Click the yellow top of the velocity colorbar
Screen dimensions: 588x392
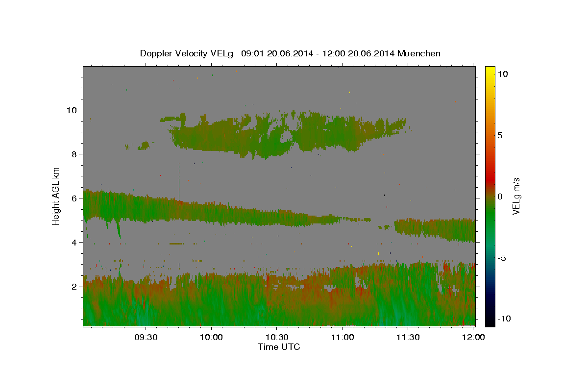pyautogui.click(x=490, y=71)
